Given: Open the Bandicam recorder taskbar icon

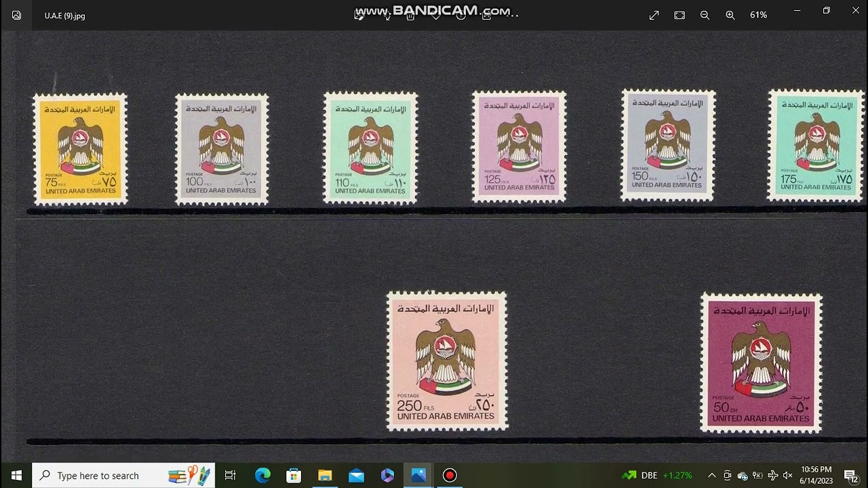Looking at the screenshot, I should (450, 475).
